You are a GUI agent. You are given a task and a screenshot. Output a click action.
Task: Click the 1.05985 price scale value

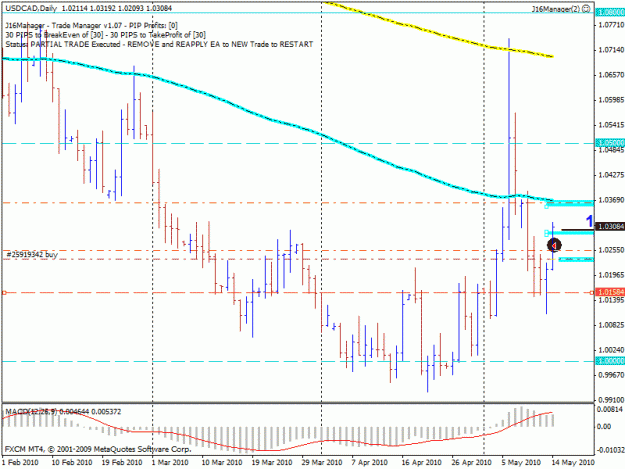tap(611, 100)
